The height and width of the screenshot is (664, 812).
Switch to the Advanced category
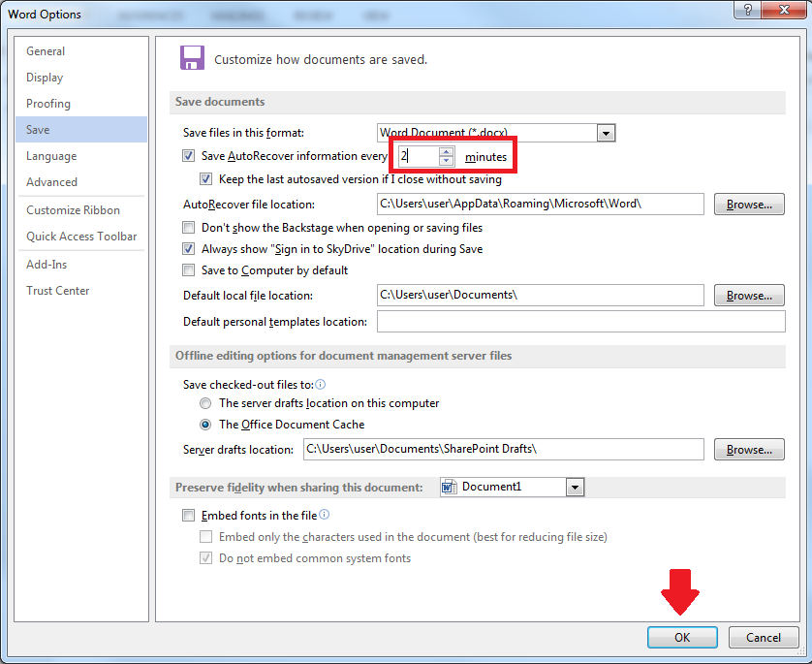point(51,182)
